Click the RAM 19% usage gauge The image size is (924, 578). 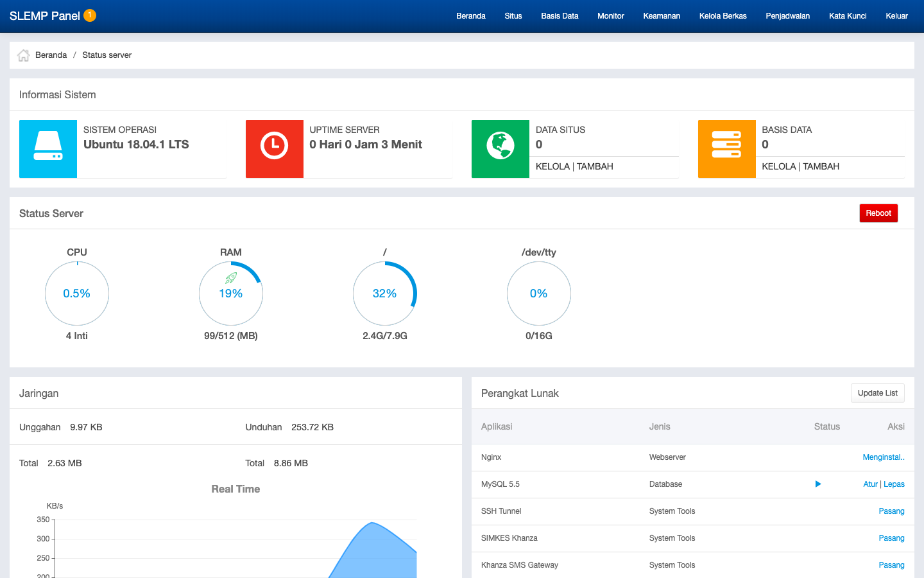point(231,293)
